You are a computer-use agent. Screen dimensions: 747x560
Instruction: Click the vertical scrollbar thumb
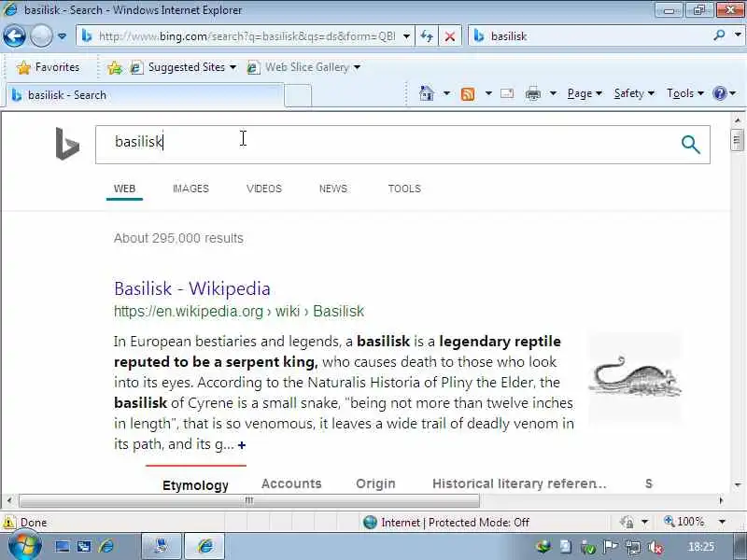(737, 141)
